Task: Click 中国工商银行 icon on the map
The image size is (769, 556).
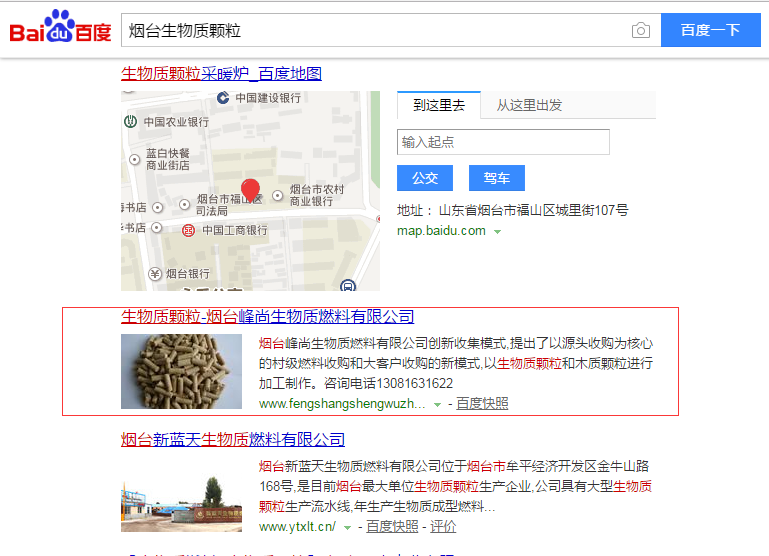Action: [x=188, y=230]
